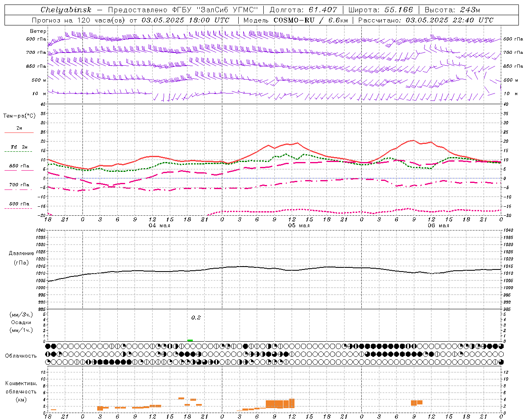This screenshot has height=420, width=525.
Task: Click the 'Конвективн.' convective label
Action: click(21, 383)
